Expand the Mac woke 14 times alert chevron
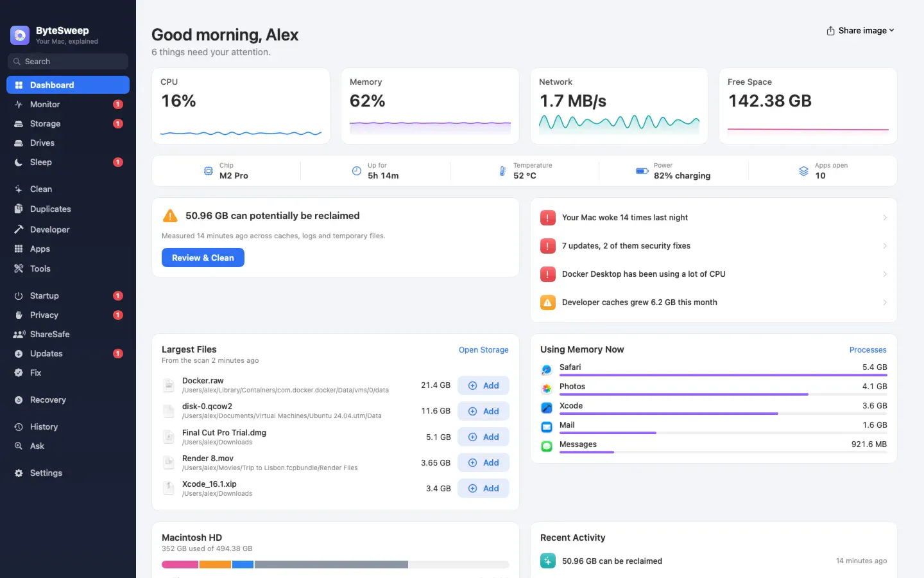The width and height of the screenshot is (924, 578). 885,218
